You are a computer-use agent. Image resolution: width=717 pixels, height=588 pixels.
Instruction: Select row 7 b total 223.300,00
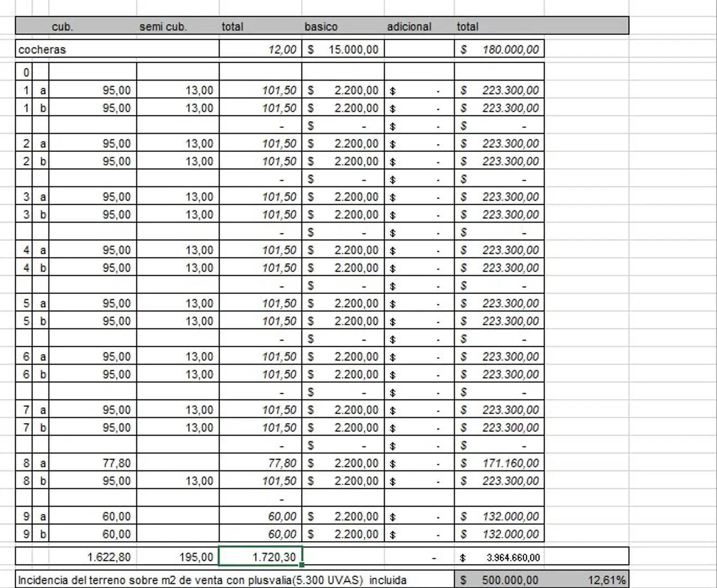coord(499,427)
